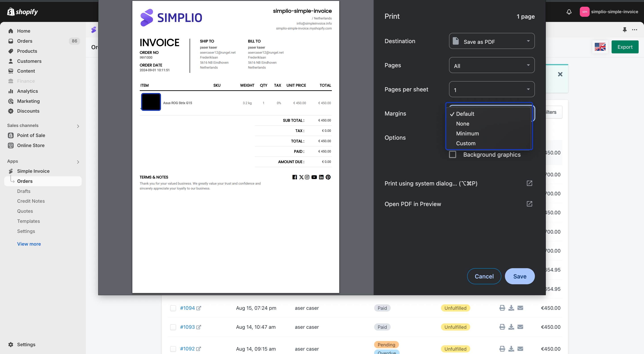
Task: Click the notification bell icon
Action: [569, 12]
